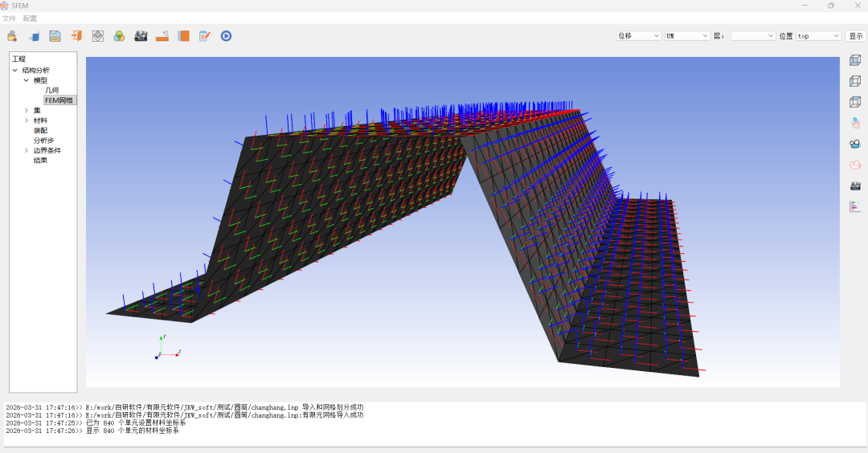Image resolution: width=868 pixels, height=453 pixels.
Task: Select the 结构分析 tree label
Action: click(x=36, y=70)
